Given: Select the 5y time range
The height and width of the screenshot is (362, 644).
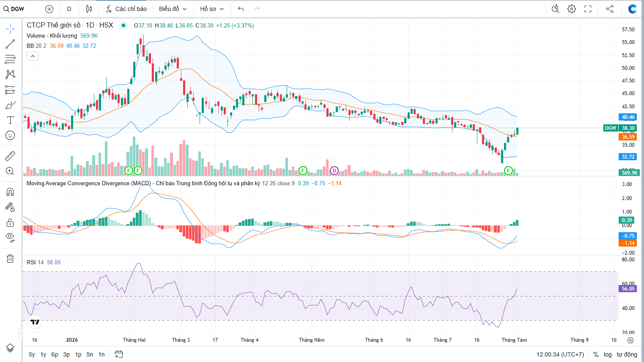Looking at the screenshot, I should (32, 354).
